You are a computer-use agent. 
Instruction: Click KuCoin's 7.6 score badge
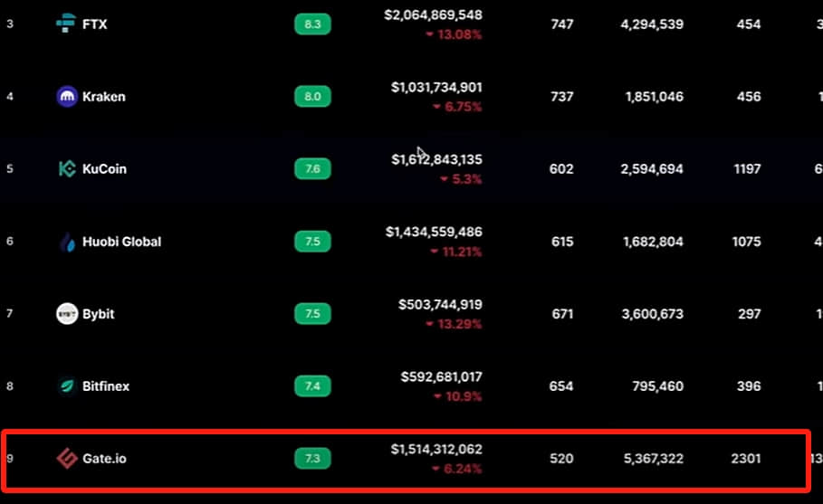pos(312,169)
